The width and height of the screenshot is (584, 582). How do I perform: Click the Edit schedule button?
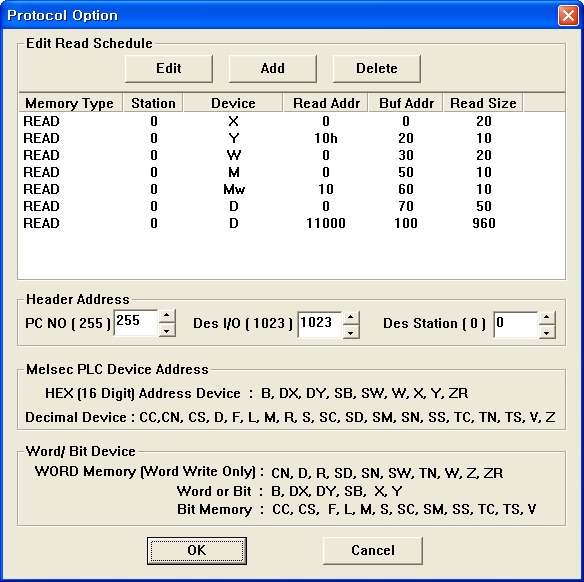pyautogui.click(x=169, y=69)
